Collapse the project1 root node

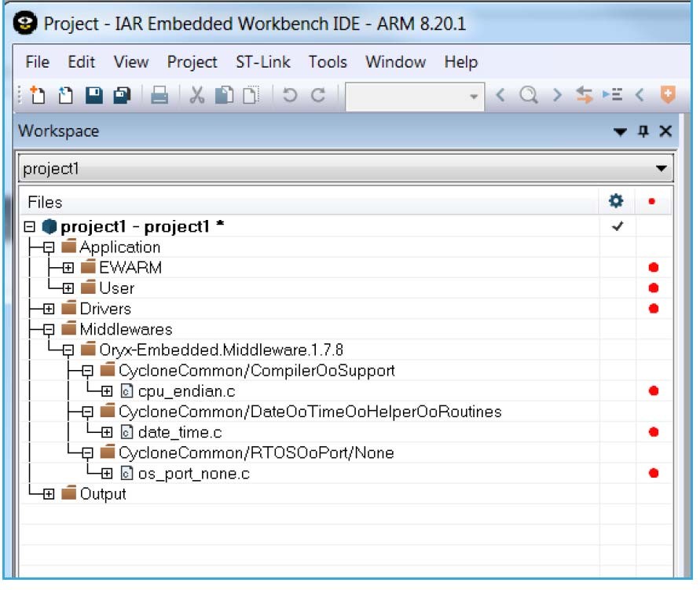click(30, 227)
